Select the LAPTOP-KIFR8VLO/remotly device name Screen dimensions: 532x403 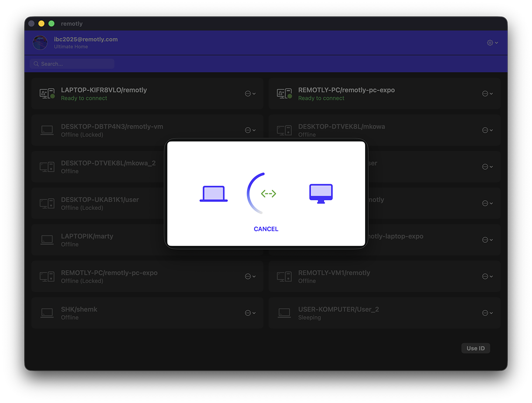pos(104,90)
